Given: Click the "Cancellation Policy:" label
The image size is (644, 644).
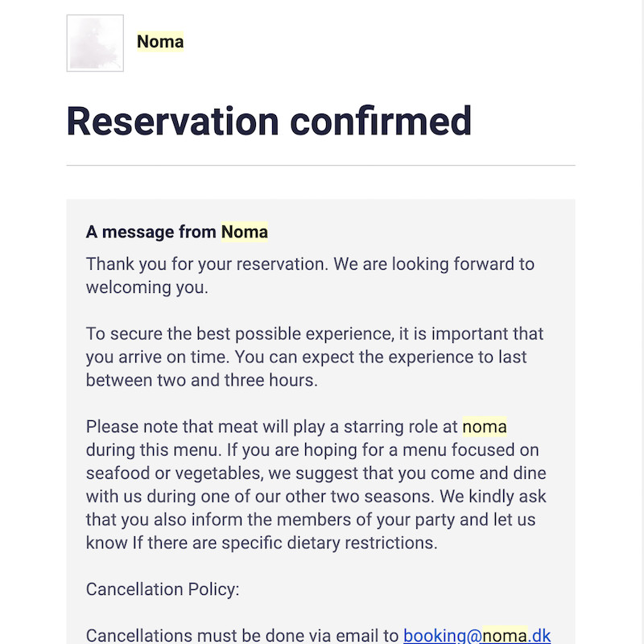Looking at the screenshot, I should [x=163, y=589].
